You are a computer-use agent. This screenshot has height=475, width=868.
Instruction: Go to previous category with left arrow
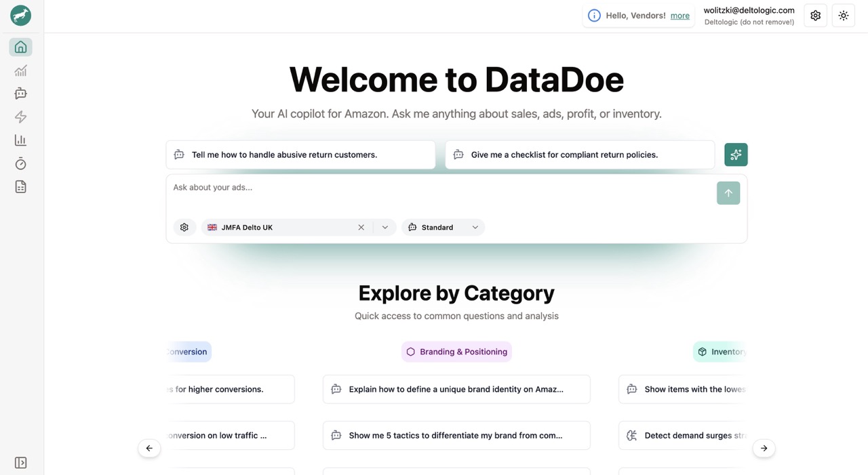(x=149, y=448)
